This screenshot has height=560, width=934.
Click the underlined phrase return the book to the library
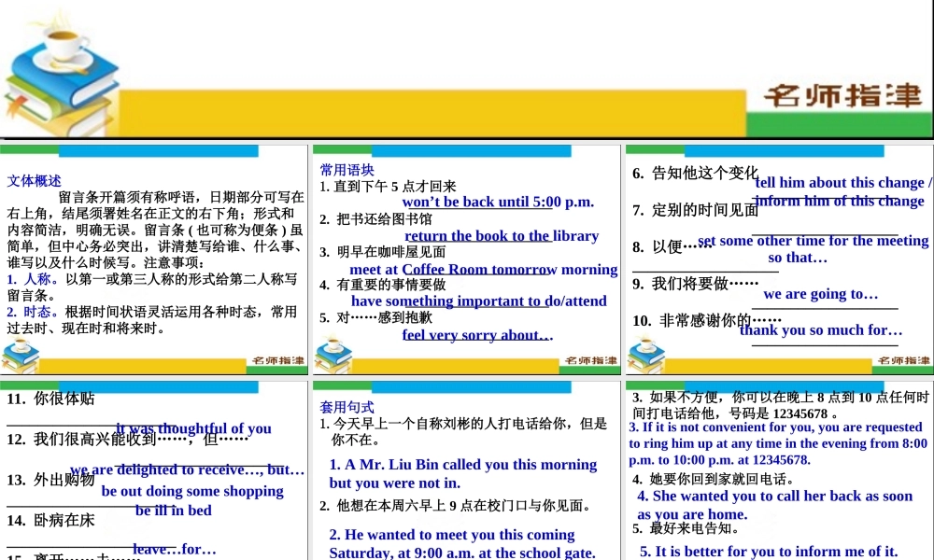pyautogui.click(x=502, y=235)
